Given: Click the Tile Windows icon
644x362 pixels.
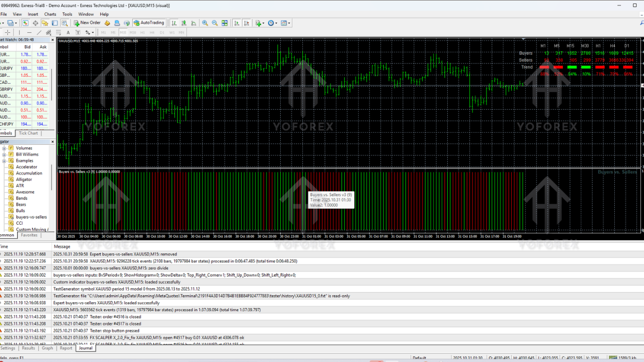Looking at the screenshot, I should (x=224, y=23).
